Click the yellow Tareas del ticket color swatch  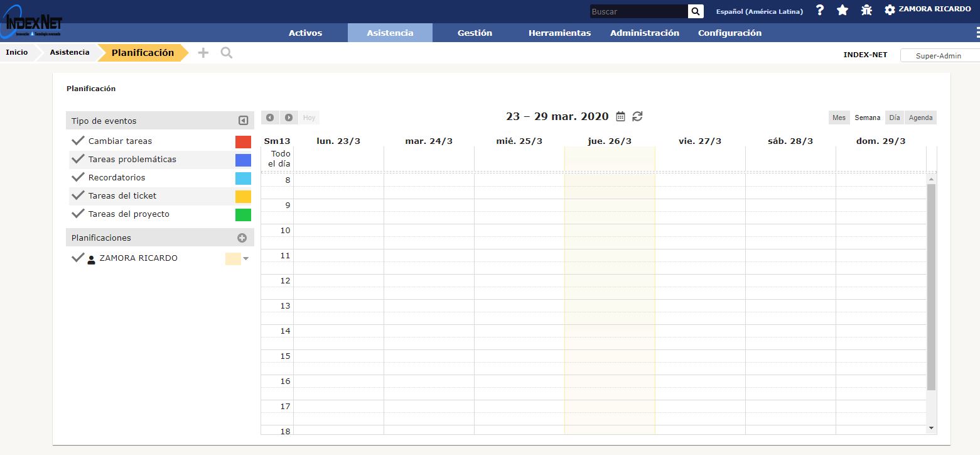pos(243,197)
